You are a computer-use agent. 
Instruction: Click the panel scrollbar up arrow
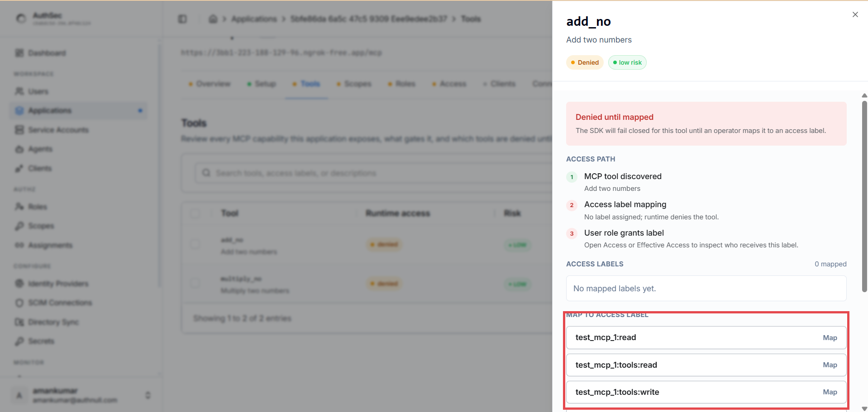[864, 95]
